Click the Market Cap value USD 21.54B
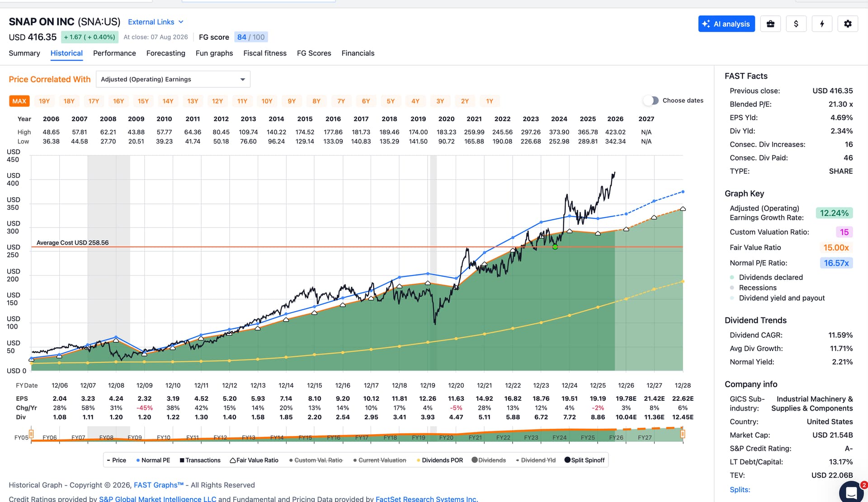Viewport: 868px width, 502px height. click(833, 435)
